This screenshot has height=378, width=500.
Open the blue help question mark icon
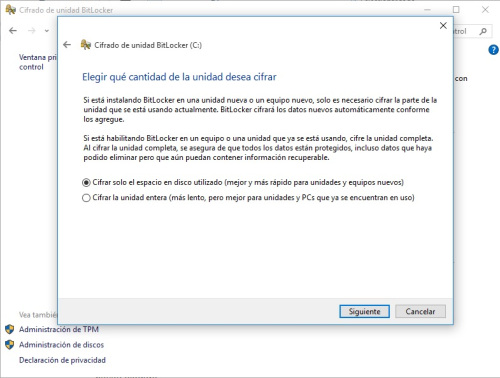point(493,50)
